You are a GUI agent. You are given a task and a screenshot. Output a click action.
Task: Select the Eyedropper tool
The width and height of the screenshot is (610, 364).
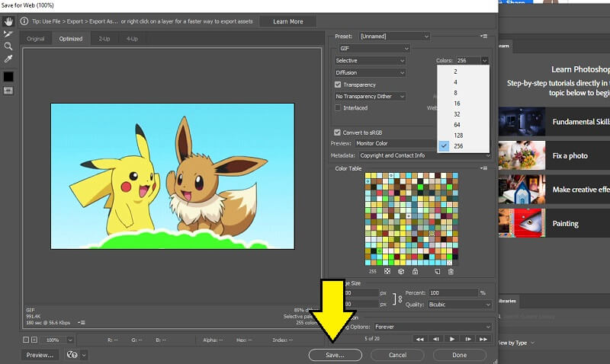[8, 59]
